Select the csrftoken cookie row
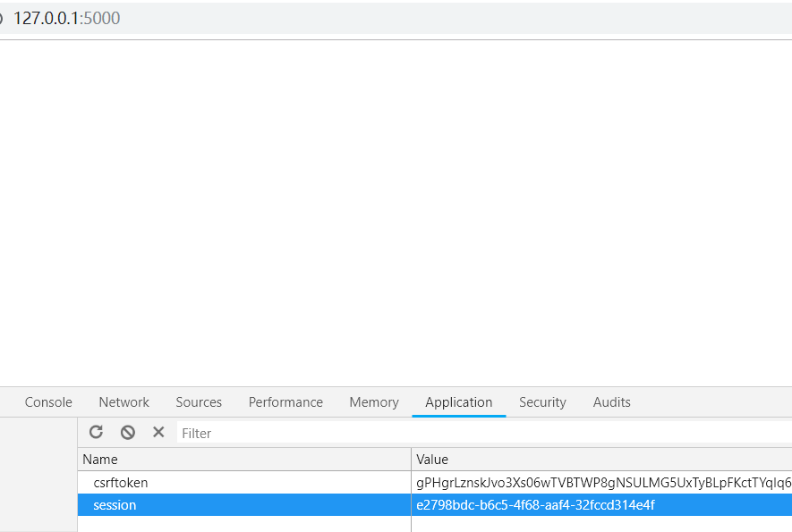The image size is (792, 532). coord(435,483)
